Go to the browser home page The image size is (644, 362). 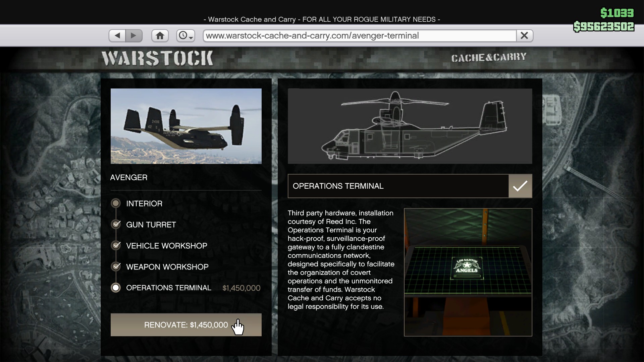pyautogui.click(x=160, y=36)
